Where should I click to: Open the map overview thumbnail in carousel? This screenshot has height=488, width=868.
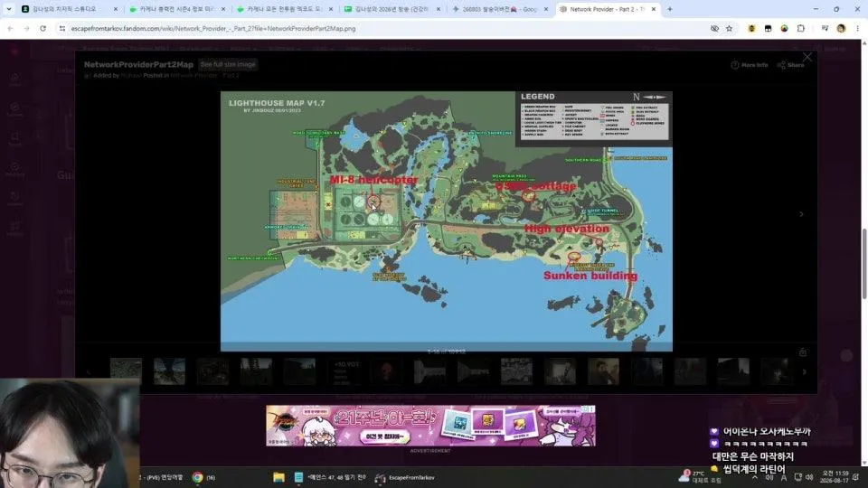(516, 371)
